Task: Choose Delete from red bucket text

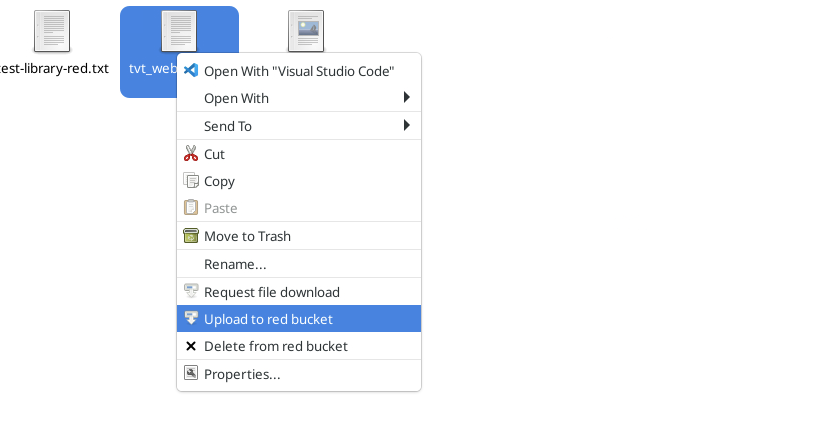Action: pos(276,346)
